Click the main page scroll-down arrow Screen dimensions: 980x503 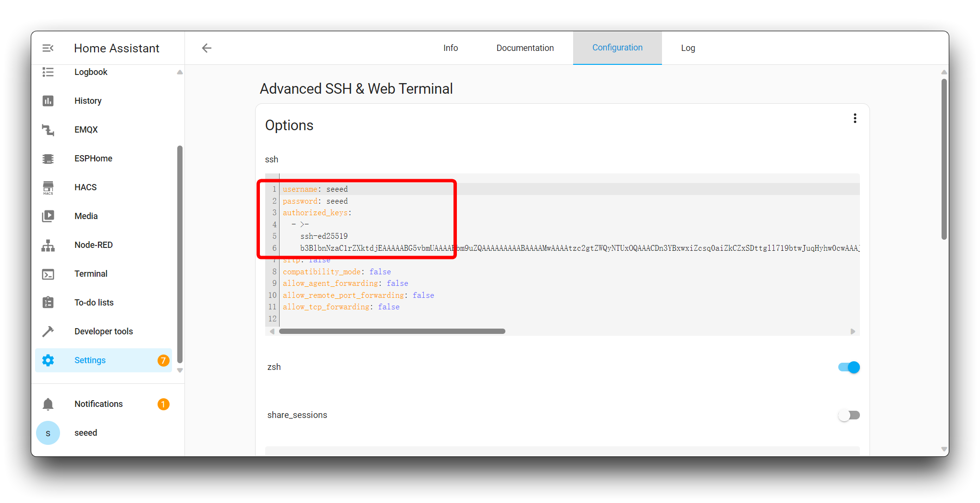pyautogui.click(x=944, y=449)
